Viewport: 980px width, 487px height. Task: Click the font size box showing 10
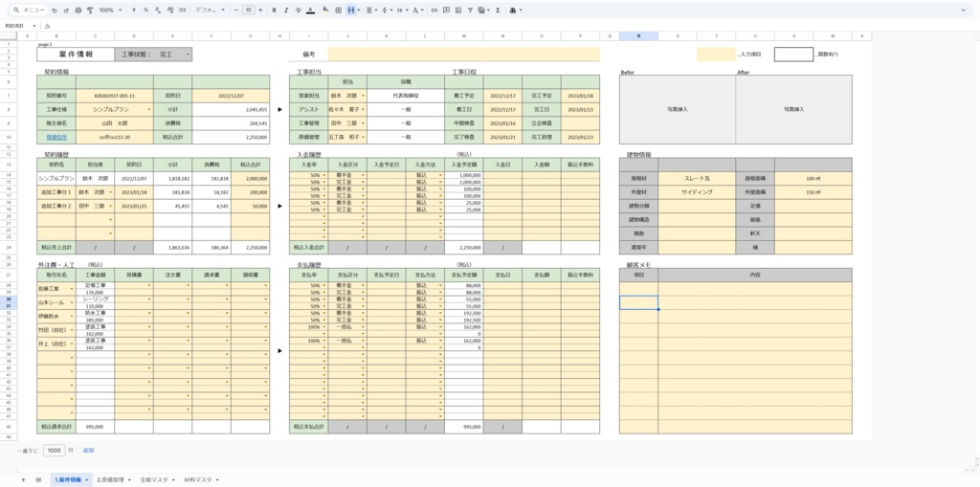pyautogui.click(x=248, y=10)
